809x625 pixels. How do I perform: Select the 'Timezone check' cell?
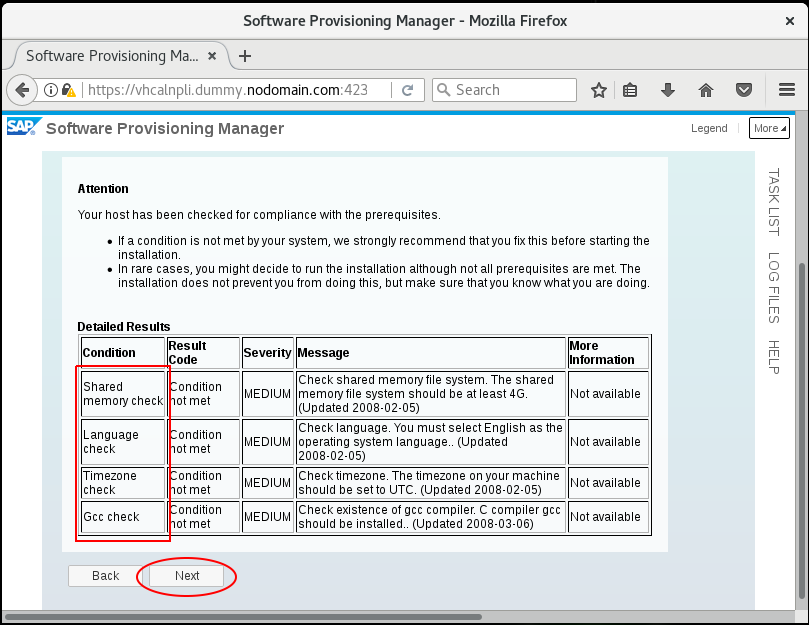(x=123, y=483)
